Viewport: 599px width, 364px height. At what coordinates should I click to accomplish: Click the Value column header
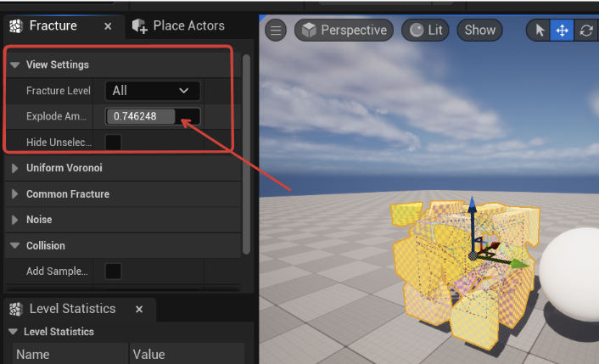click(x=187, y=354)
